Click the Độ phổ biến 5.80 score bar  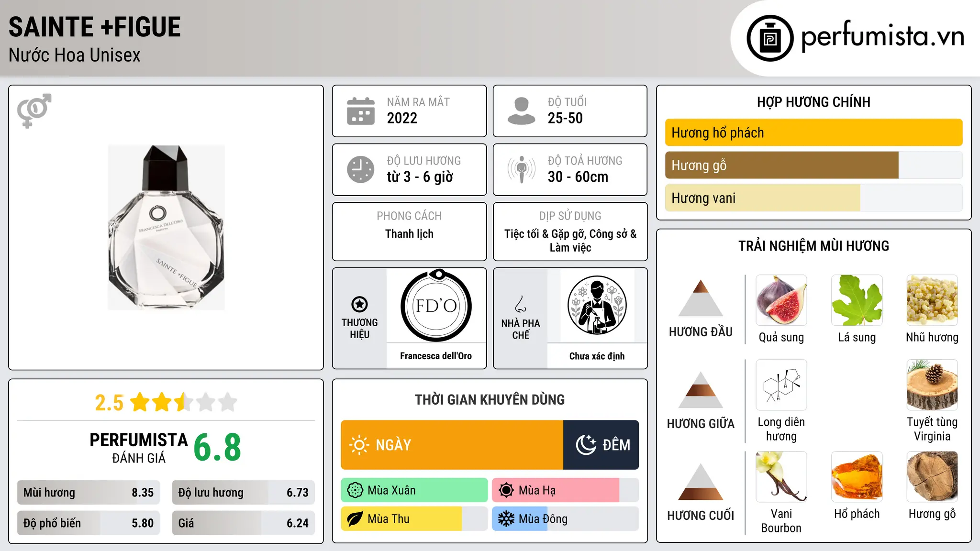[89, 523]
